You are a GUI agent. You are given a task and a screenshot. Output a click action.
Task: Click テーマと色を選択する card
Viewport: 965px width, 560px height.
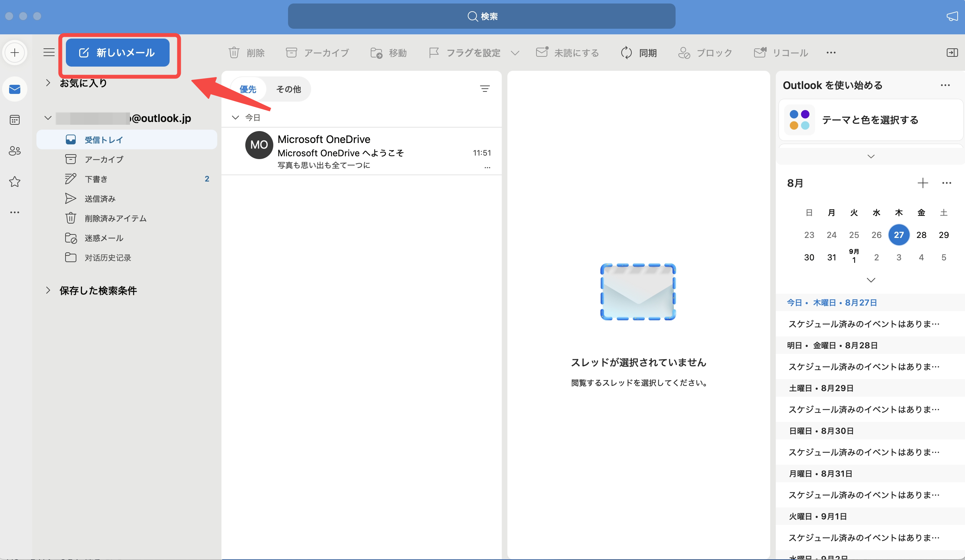tap(871, 120)
